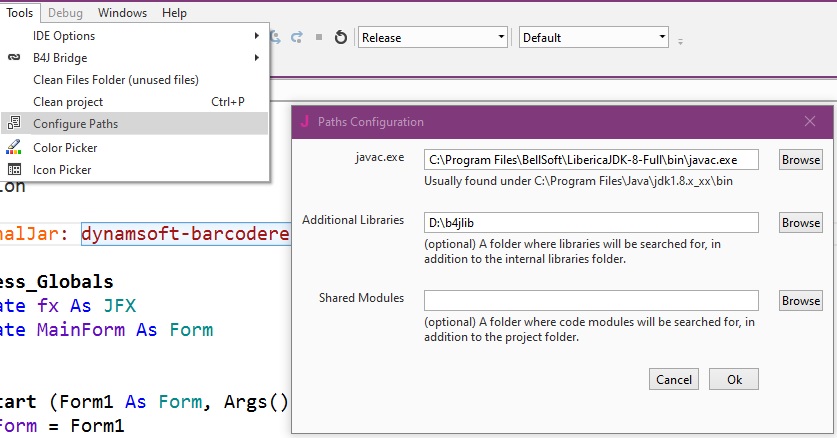
Task: Open the Release build configuration dropdown
Action: (433, 37)
